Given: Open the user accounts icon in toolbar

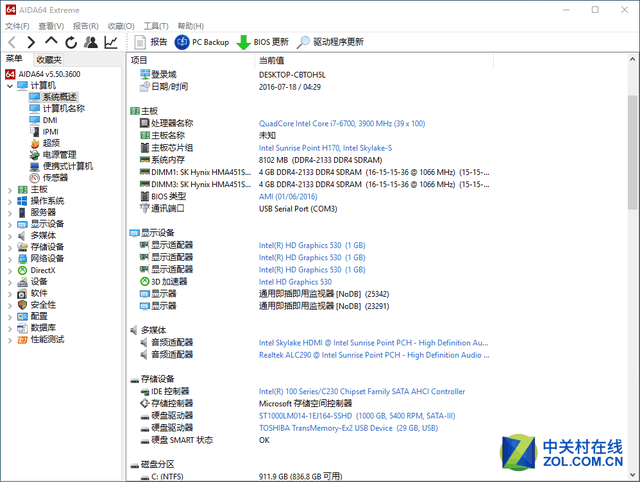Looking at the screenshot, I should point(91,42).
